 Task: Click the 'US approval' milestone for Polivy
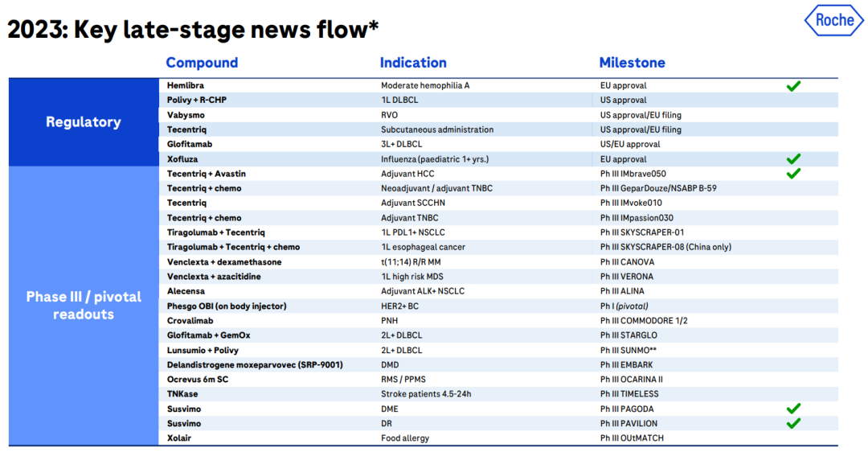coord(624,100)
